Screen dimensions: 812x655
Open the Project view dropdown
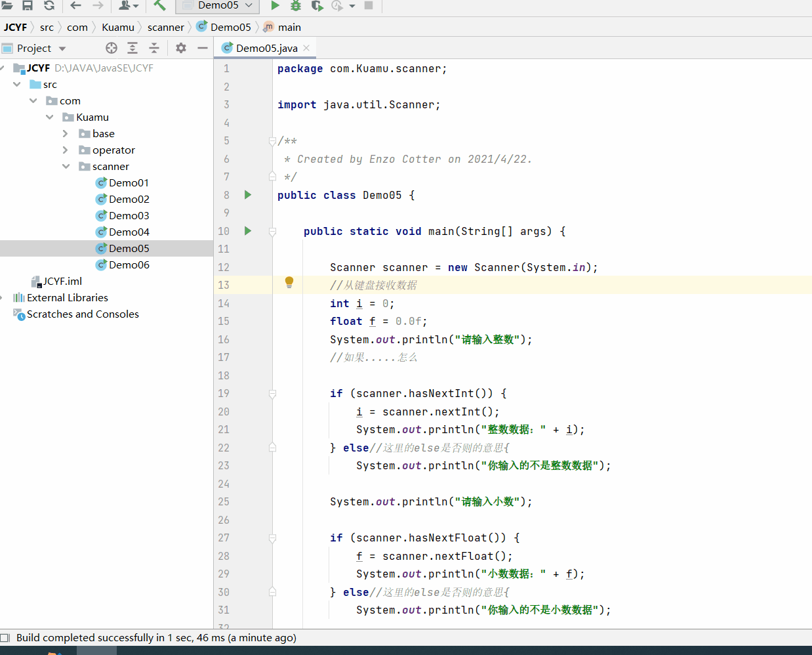pos(62,49)
